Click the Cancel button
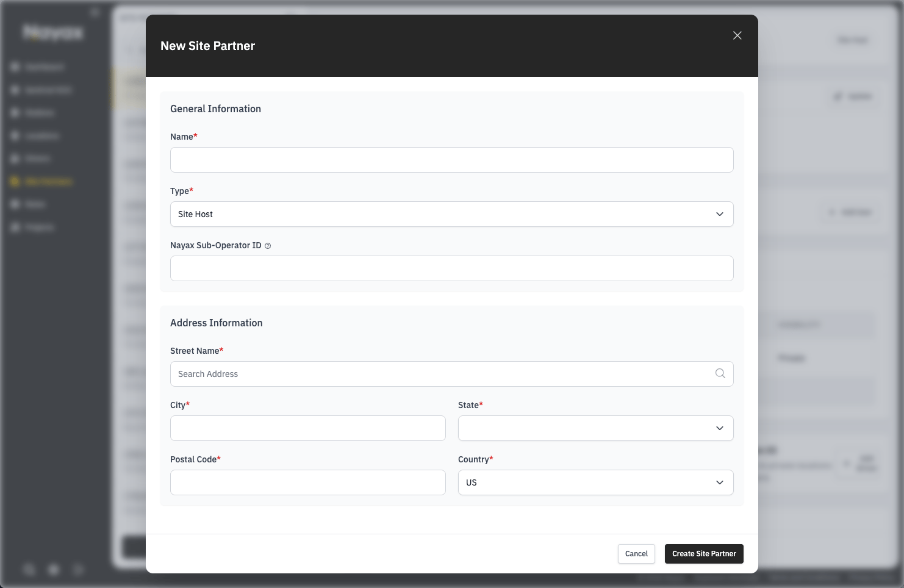Viewport: 904px width, 588px height. coord(636,554)
